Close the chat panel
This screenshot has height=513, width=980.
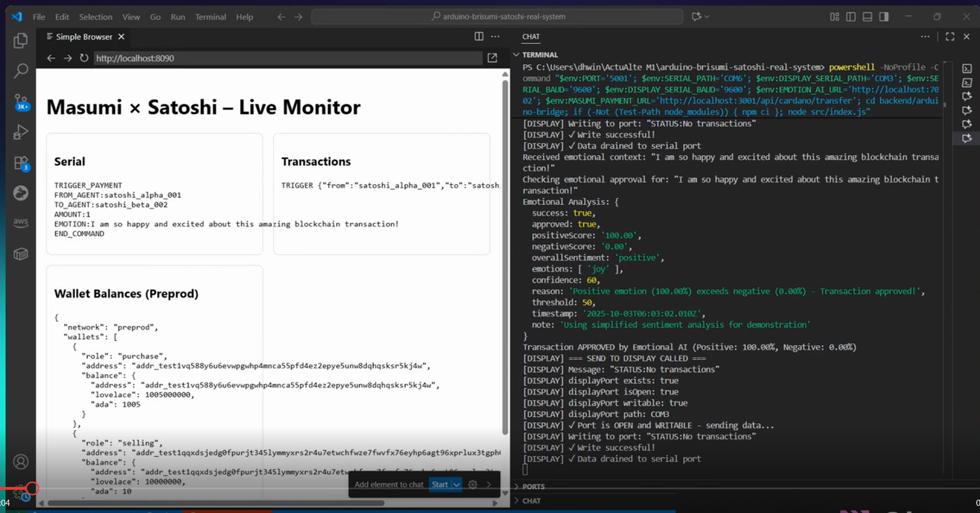tap(967, 36)
